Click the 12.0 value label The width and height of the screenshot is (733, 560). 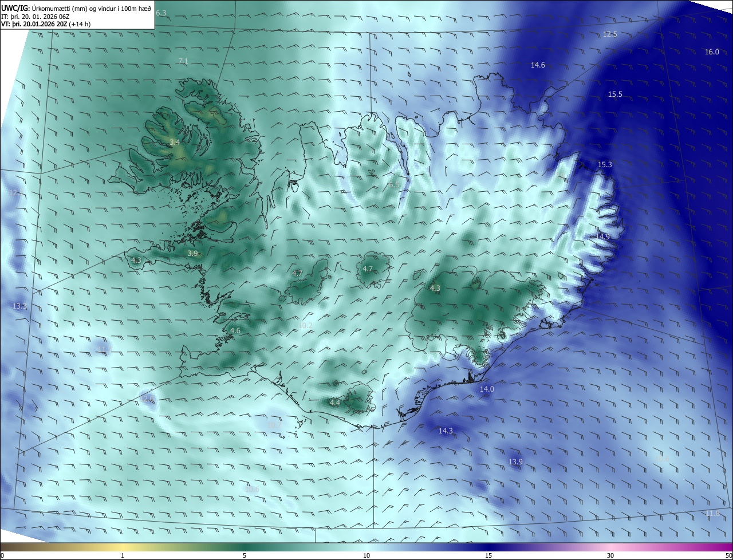coord(148,399)
